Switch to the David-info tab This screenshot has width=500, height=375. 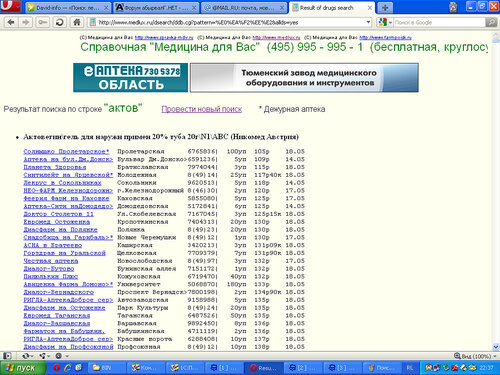[x=68, y=8]
